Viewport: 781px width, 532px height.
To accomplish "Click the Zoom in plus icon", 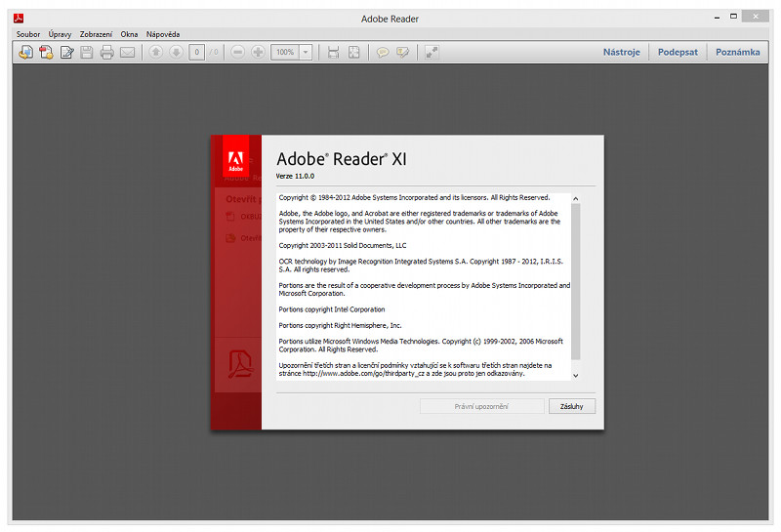I will [x=258, y=52].
